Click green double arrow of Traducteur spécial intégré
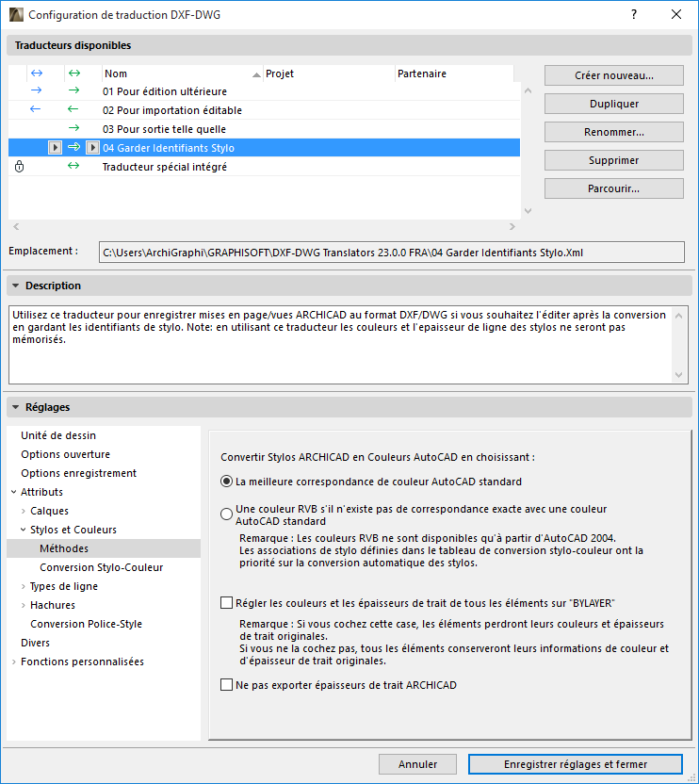This screenshot has width=699, height=784. point(73,166)
